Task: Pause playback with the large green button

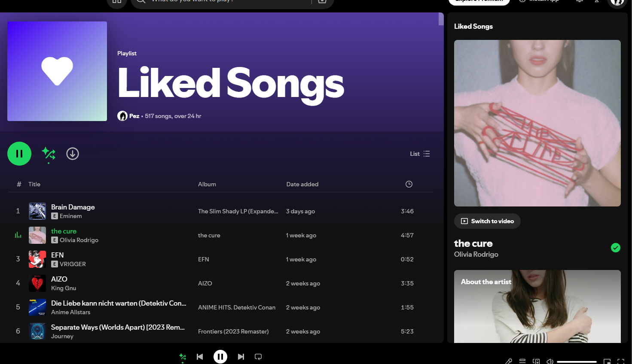Action: tap(19, 154)
